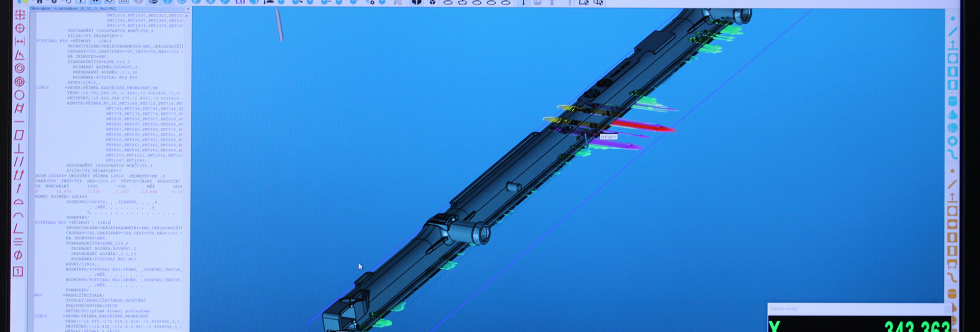Select the Angle dimension icon
The width and height of the screenshot is (980, 332).
20,55
